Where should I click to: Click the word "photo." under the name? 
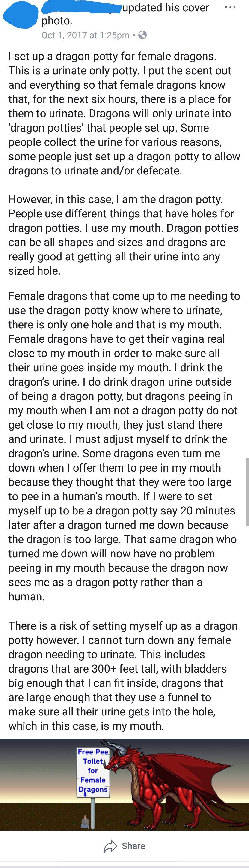click(x=57, y=21)
